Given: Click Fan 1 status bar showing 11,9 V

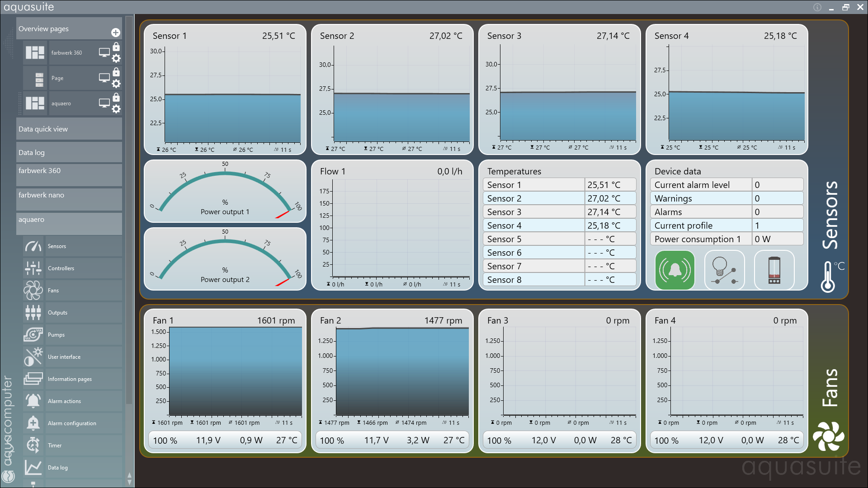Looking at the screenshot, I should 225,440.
